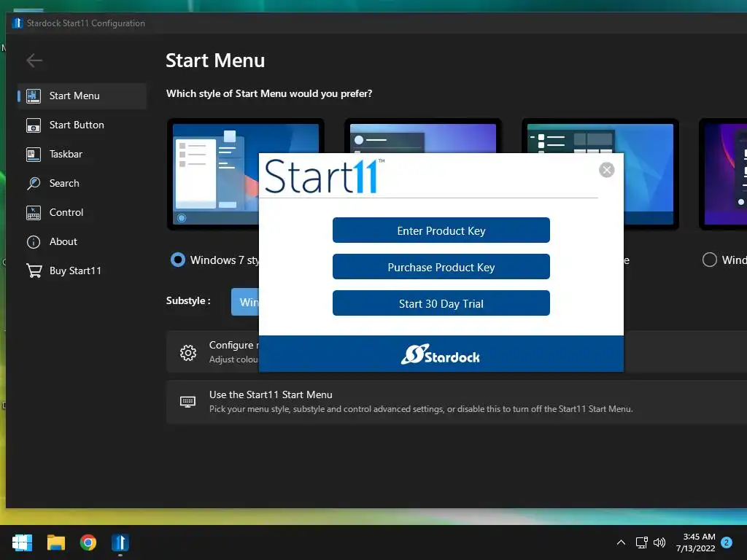Viewport: 747px width, 560px height.
Task: Click the Start Menu sidebar icon
Action: coord(34,96)
